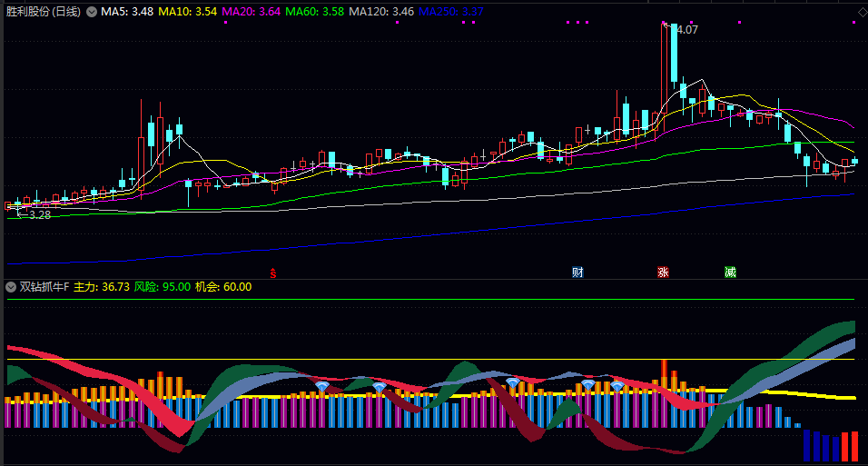Open the red 涨 event marker
The width and height of the screenshot is (868, 466).
tap(663, 273)
